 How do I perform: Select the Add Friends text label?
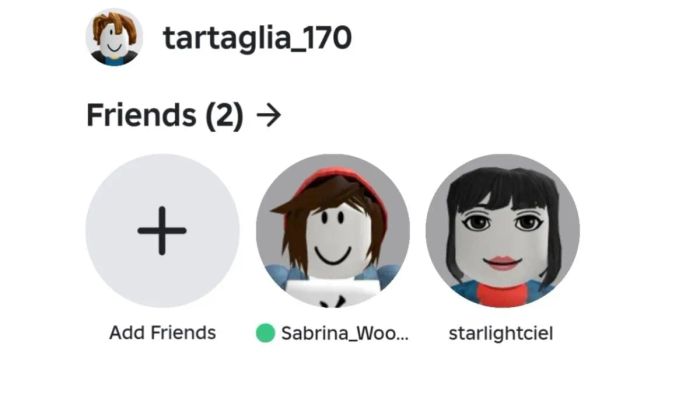click(x=162, y=333)
